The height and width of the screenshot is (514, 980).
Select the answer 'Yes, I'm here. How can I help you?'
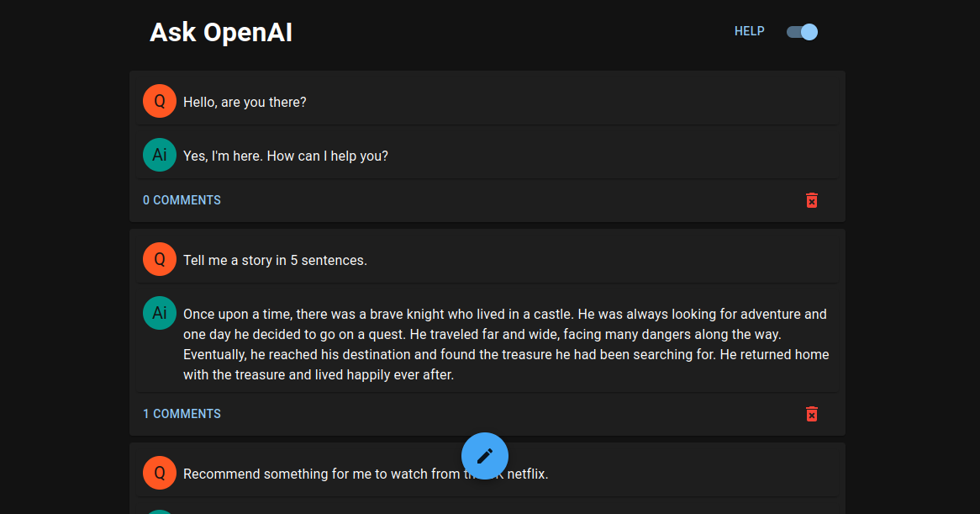[x=286, y=156]
